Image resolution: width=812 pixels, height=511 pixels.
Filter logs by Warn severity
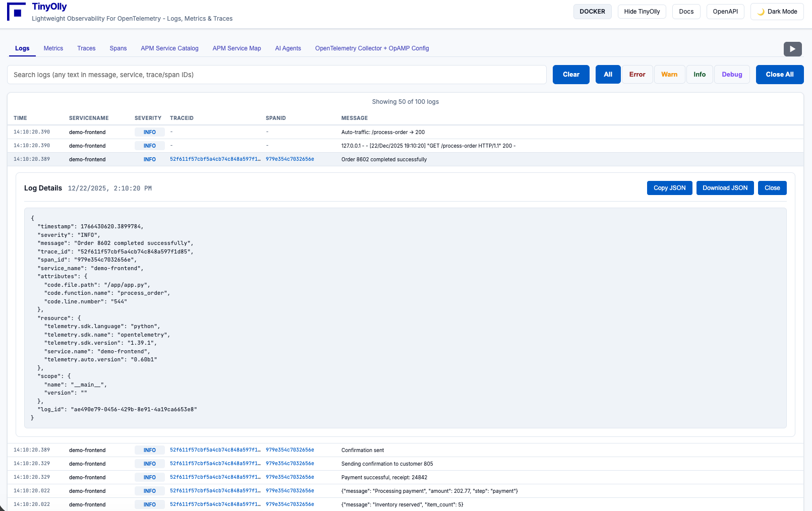[x=669, y=75]
